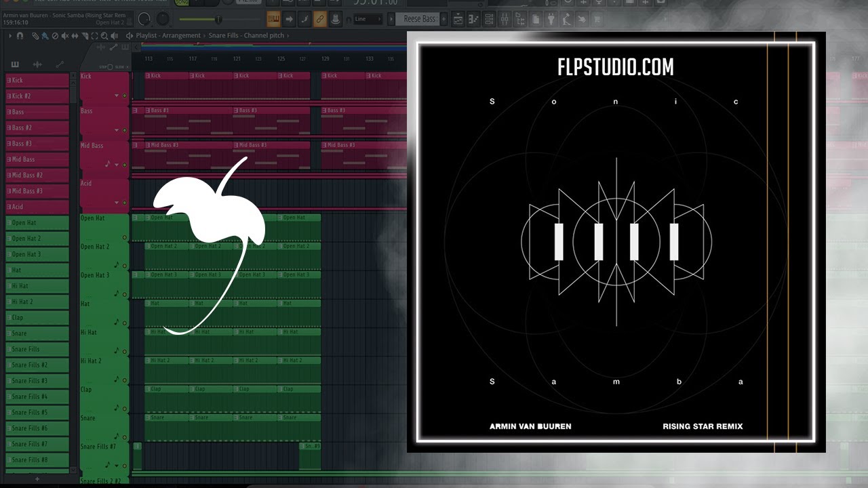Show automation clips picker view

pyautogui.click(x=60, y=64)
